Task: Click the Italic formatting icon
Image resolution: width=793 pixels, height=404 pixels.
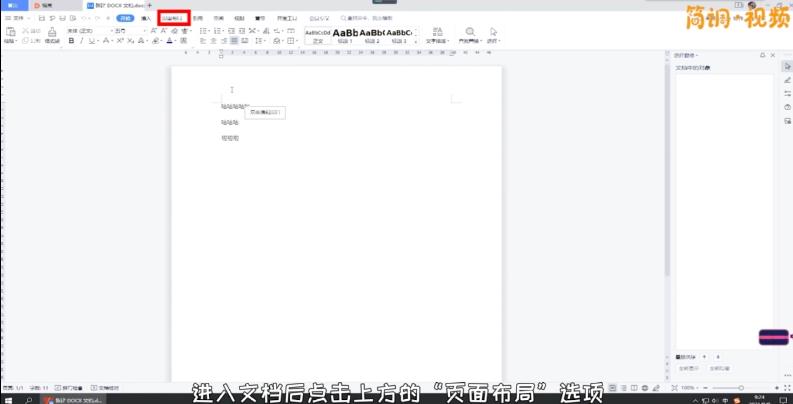Action: [x=81, y=42]
